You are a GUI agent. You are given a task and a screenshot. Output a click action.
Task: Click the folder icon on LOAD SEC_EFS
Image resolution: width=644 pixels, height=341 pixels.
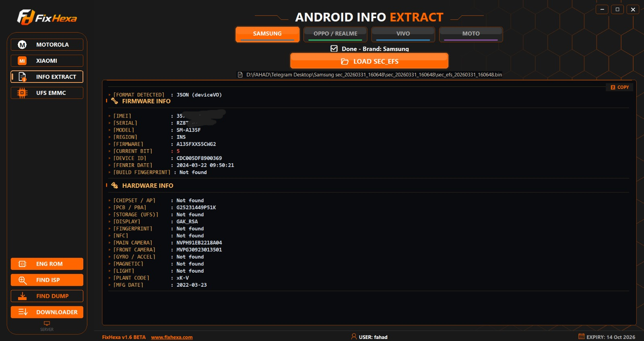[345, 62]
